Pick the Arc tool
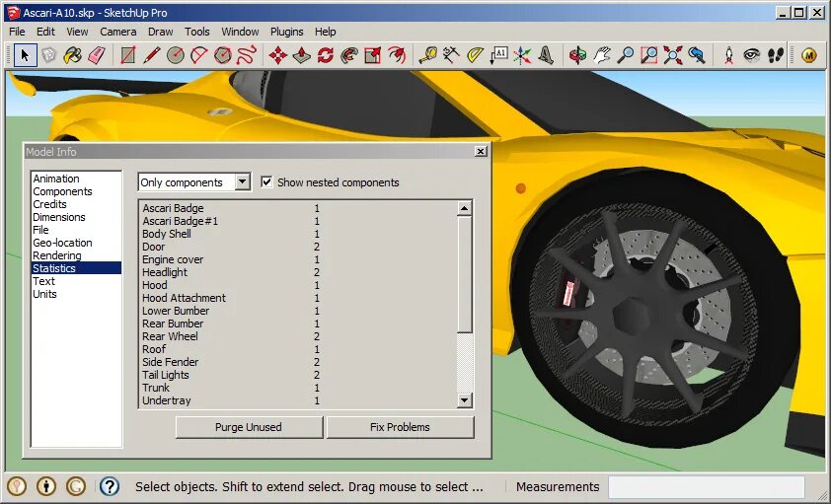This screenshot has width=831, height=504. [199, 55]
